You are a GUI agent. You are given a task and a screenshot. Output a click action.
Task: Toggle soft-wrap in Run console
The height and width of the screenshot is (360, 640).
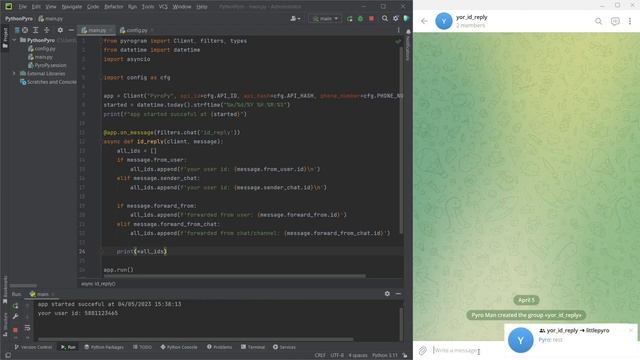(27, 328)
